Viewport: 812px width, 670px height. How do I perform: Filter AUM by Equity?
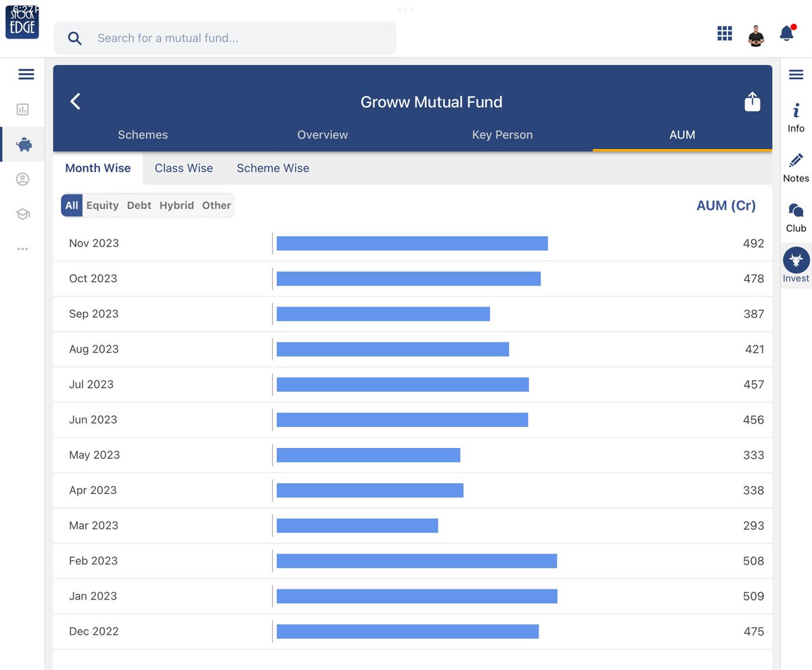tap(102, 205)
